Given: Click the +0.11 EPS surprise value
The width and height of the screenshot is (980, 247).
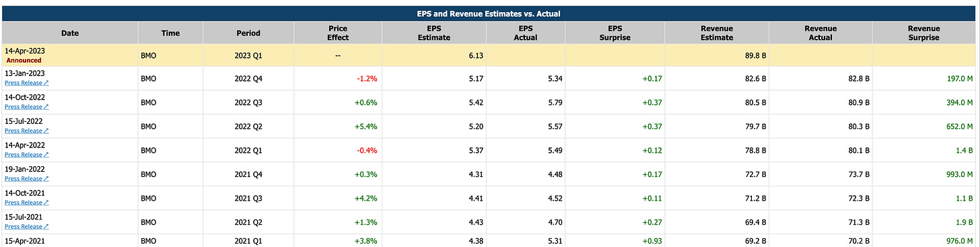Looking at the screenshot, I should tap(652, 198).
